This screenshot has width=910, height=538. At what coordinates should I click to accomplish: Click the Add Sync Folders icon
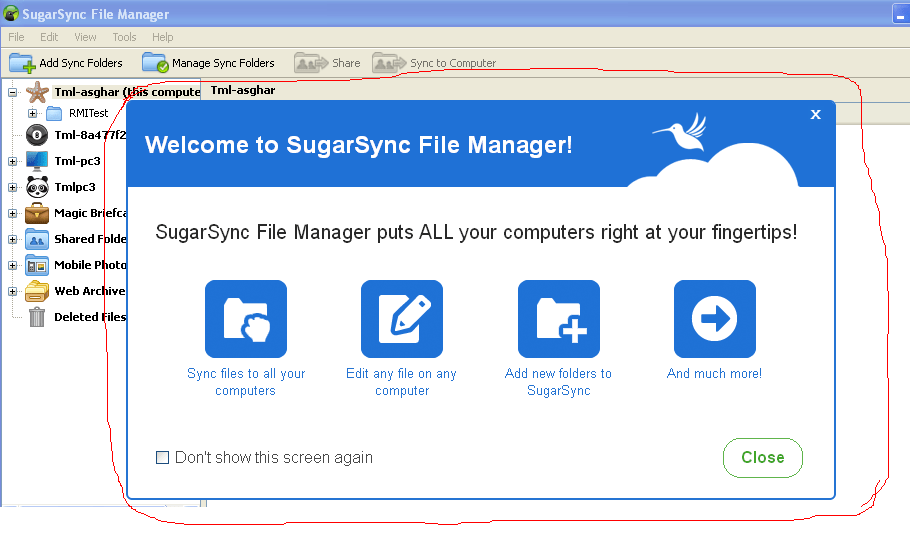[22, 63]
